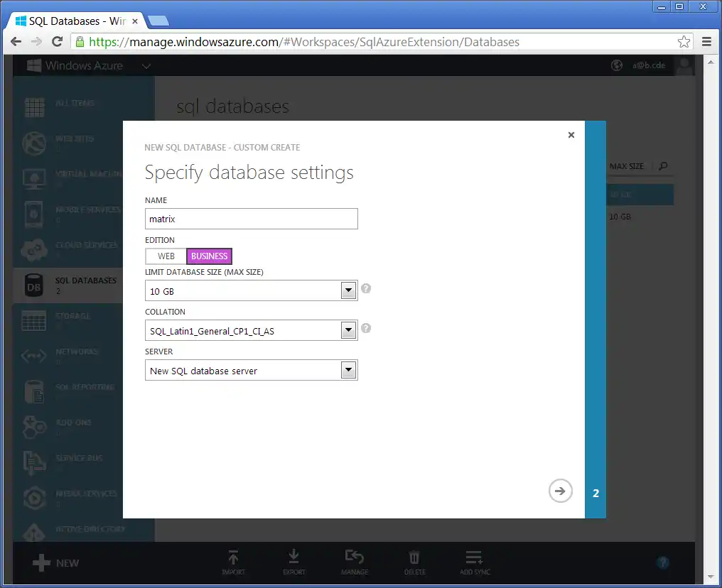This screenshot has height=588, width=722.
Task: Click the Delete trash command
Action: [x=414, y=562]
